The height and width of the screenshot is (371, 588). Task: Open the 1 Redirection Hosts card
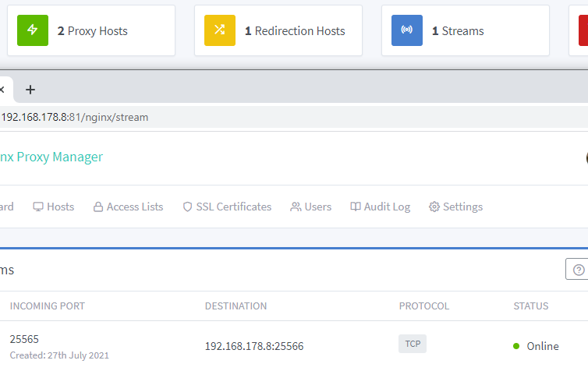coord(278,30)
